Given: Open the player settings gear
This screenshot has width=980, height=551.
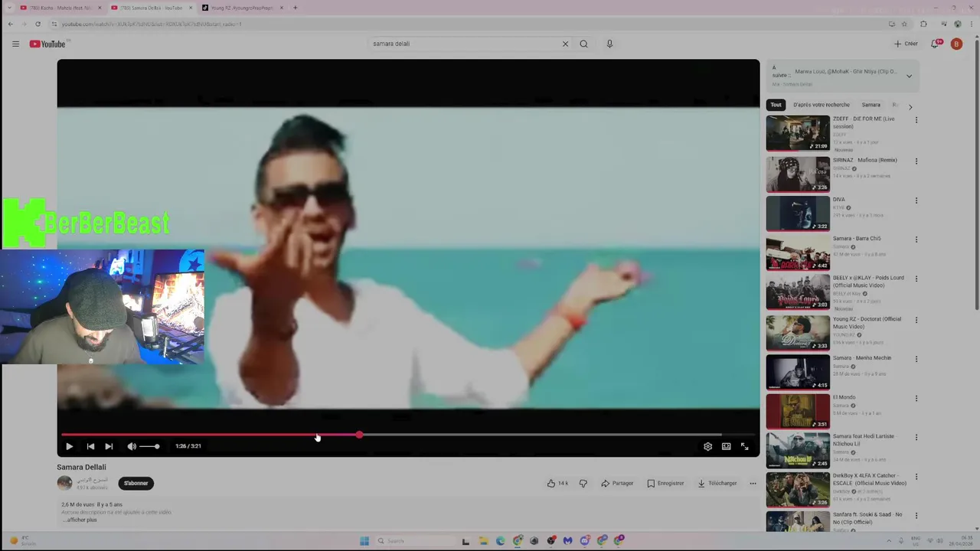Looking at the screenshot, I should pyautogui.click(x=707, y=446).
